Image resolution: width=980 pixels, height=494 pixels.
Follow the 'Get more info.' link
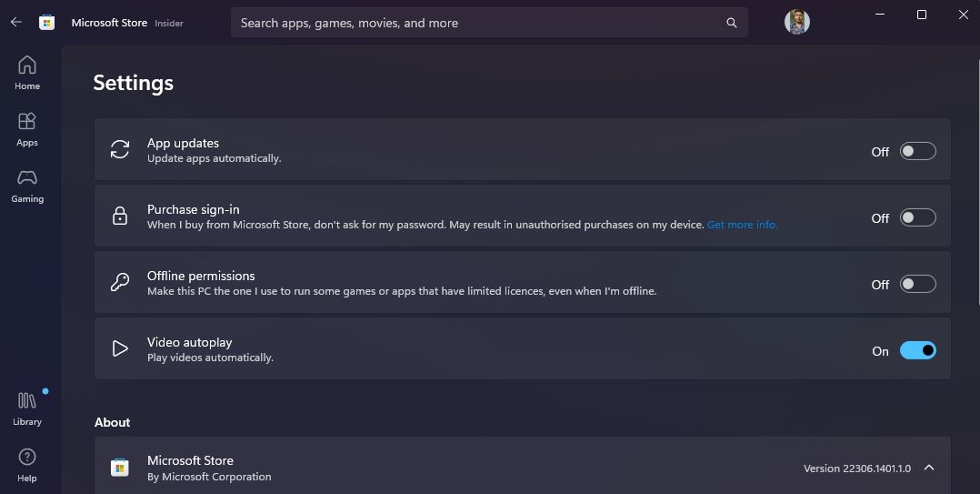coord(742,225)
